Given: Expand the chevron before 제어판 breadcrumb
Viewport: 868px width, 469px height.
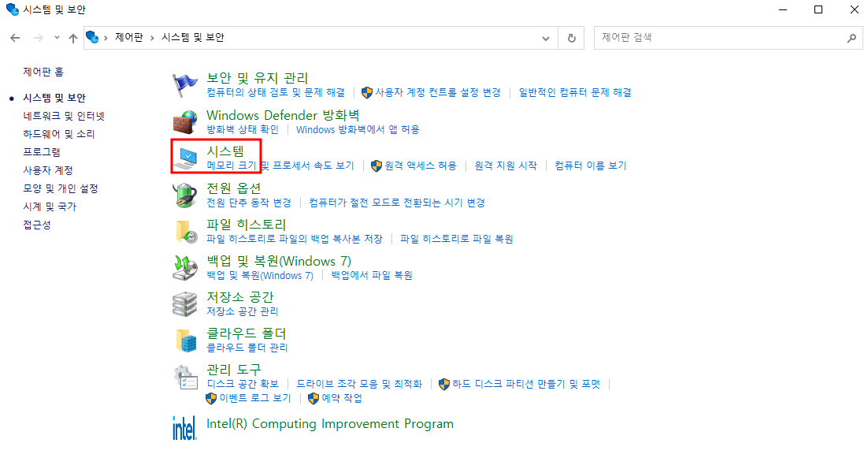Looking at the screenshot, I should pyautogui.click(x=106, y=38).
